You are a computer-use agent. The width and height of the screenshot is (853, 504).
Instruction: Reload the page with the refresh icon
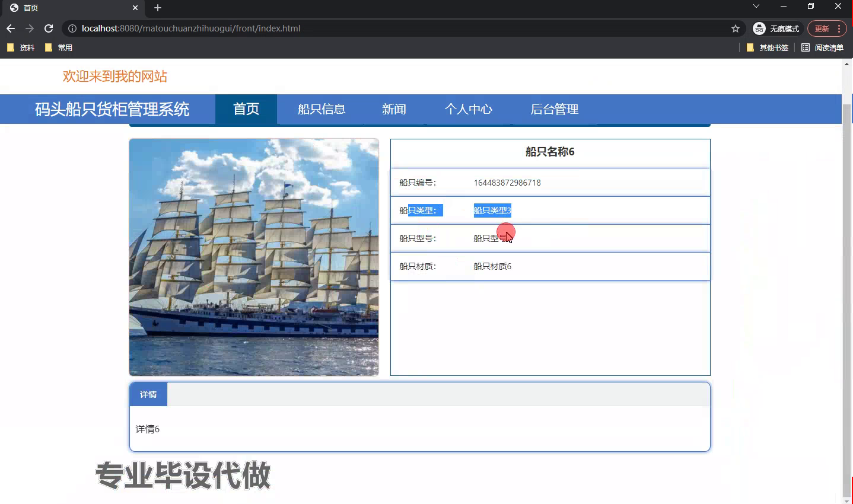[49, 28]
